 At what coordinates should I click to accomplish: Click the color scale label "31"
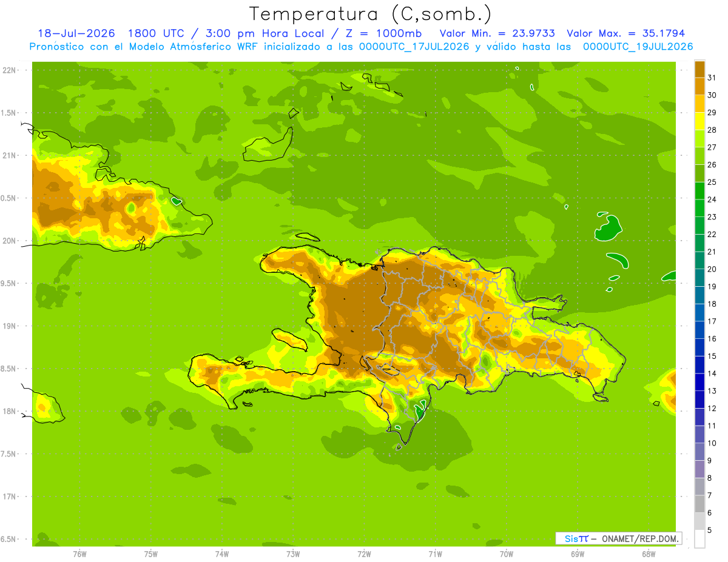point(712,78)
